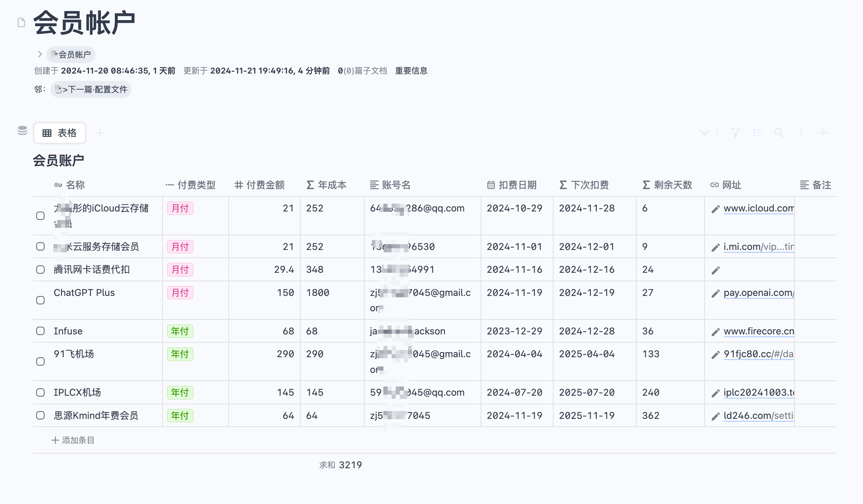Click 添加条目 to add a row
Image resolution: width=863 pixels, height=504 pixels.
pos(73,440)
